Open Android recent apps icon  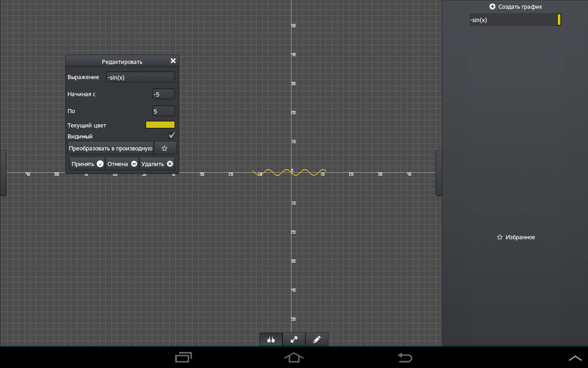point(183,357)
